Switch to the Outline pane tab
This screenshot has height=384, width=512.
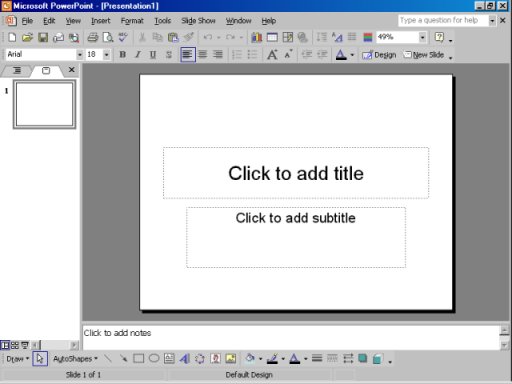pos(17,70)
